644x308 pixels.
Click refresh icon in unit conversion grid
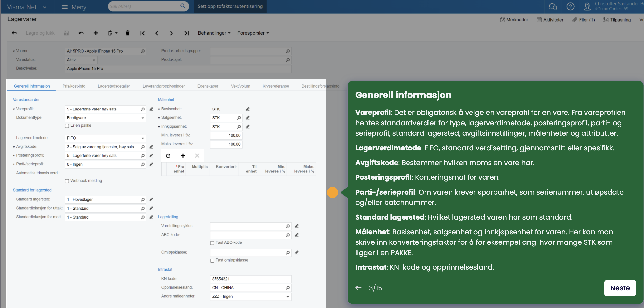coord(168,156)
